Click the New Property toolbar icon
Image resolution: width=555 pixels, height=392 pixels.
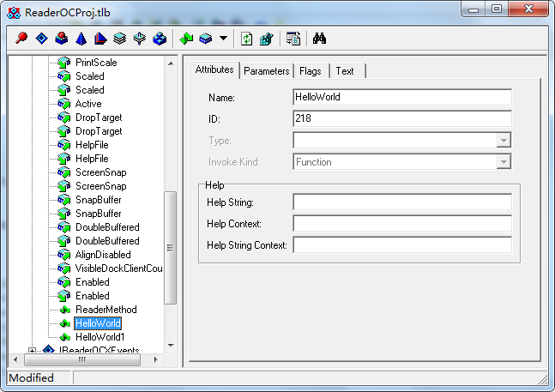[206, 39]
